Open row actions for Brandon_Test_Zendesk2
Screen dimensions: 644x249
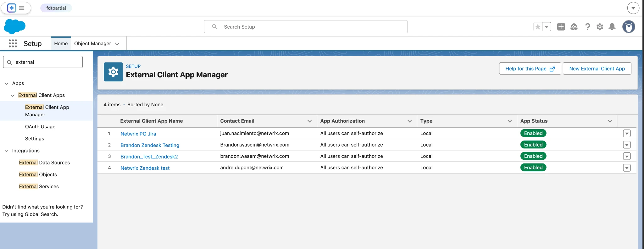pos(627,156)
